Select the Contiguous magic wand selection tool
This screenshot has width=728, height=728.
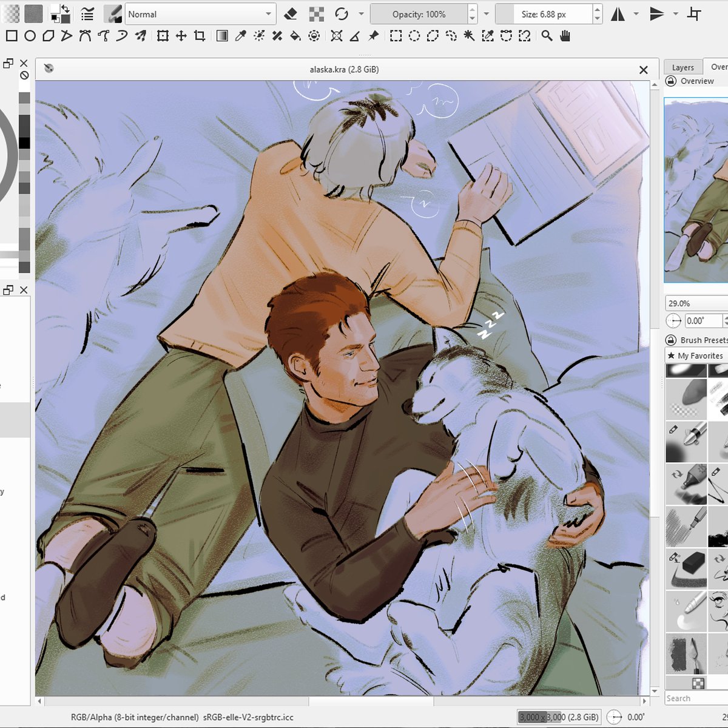coord(470,36)
